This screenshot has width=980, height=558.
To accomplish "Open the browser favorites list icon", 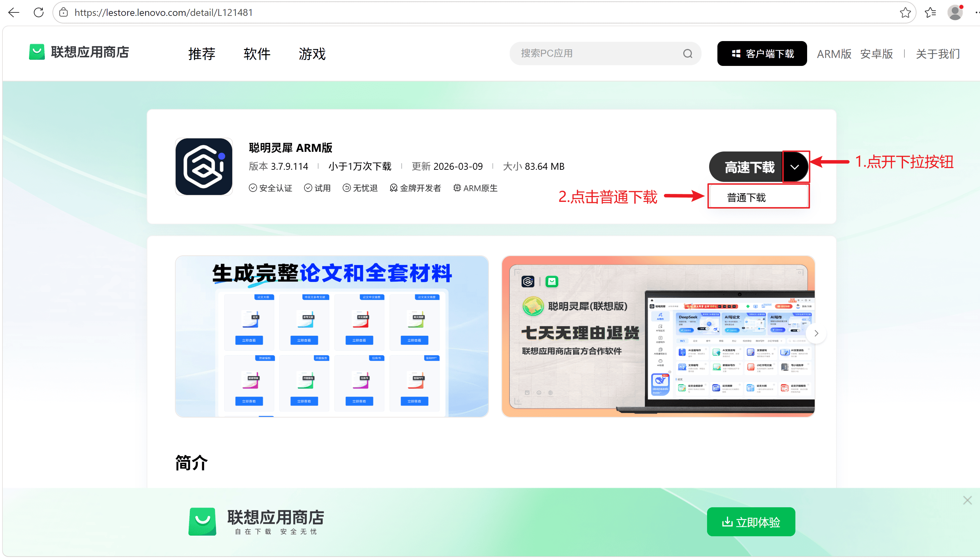I will point(930,13).
